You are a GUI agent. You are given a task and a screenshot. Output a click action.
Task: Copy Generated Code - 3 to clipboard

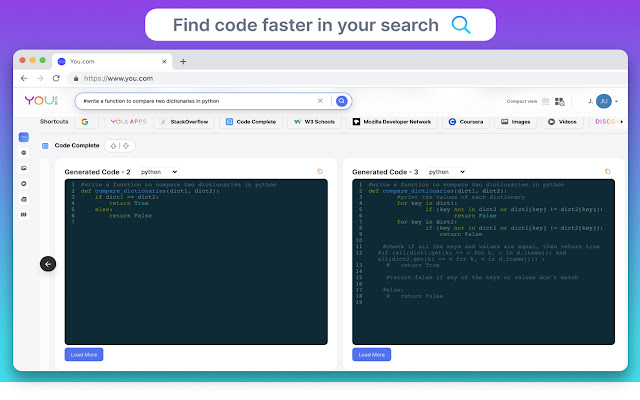click(x=607, y=171)
